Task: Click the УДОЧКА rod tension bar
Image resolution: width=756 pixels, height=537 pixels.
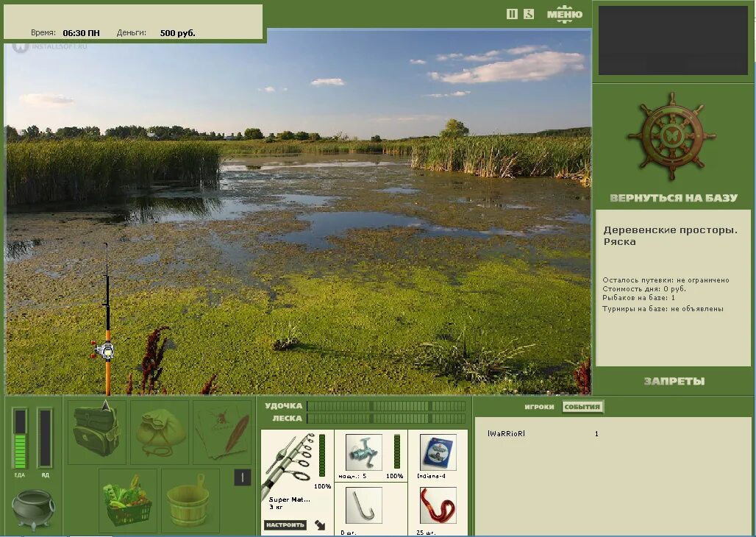Action: click(386, 406)
